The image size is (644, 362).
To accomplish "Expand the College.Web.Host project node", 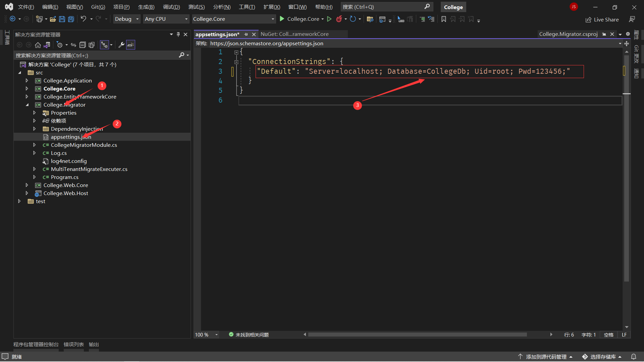I will click(x=27, y=193).
